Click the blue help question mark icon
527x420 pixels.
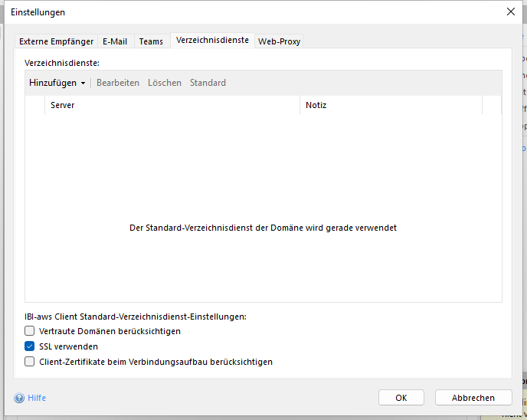coord(19,398)
